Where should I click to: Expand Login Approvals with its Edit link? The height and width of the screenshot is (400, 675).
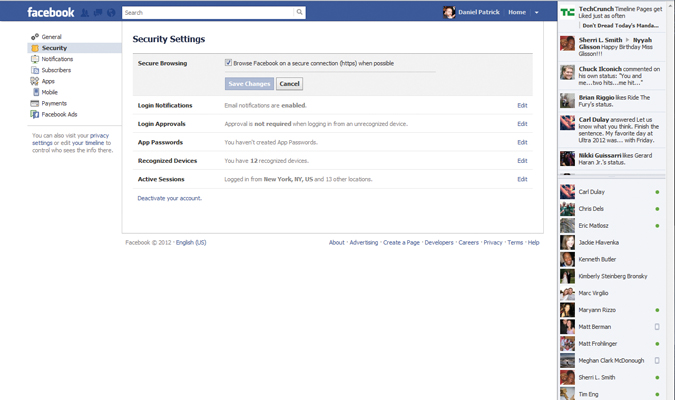(522, 124)
